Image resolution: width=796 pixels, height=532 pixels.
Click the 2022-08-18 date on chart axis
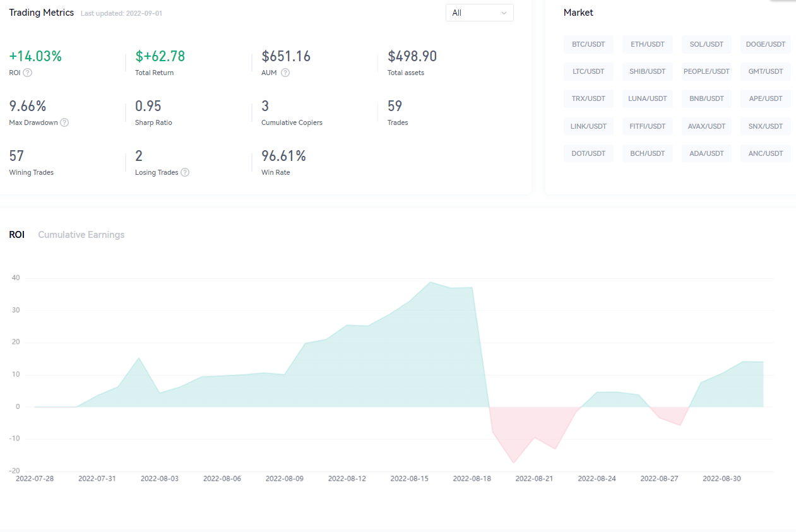[x=472, y=478]
